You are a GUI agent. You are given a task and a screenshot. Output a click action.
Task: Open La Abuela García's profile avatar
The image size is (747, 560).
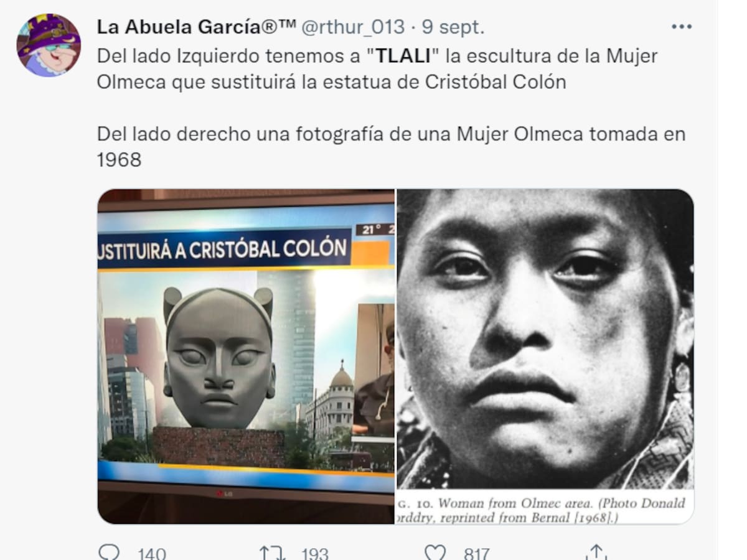[49, 45]
